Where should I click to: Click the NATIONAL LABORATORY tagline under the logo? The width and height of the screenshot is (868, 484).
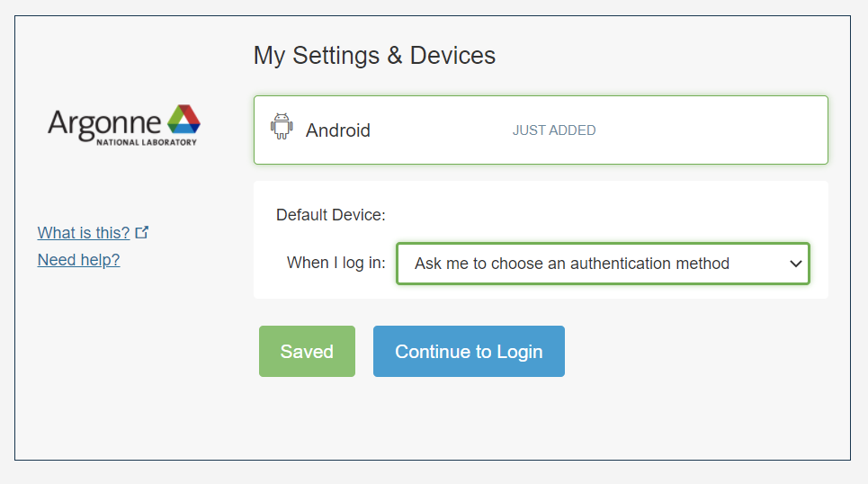(x=147, y=142)
